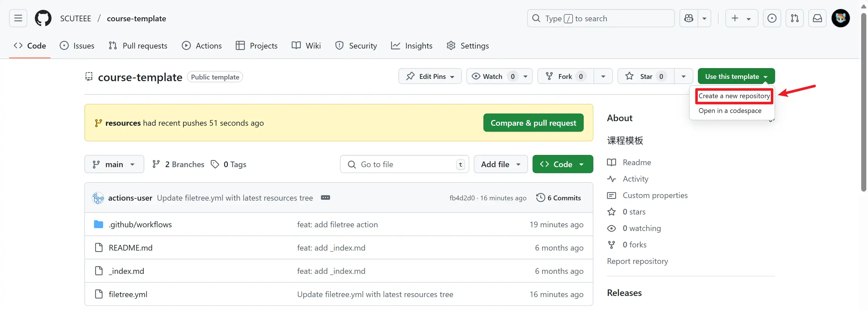Open the hamburger navigation menu

coord(18,18)
